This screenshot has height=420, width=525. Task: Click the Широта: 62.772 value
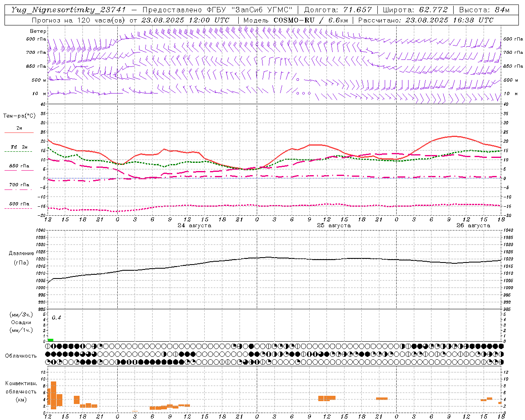[x=415, y=10]
